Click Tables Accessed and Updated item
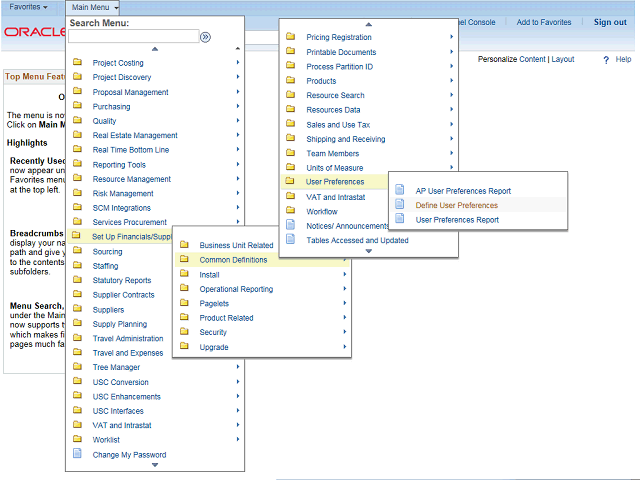 (x=357, y=240)
